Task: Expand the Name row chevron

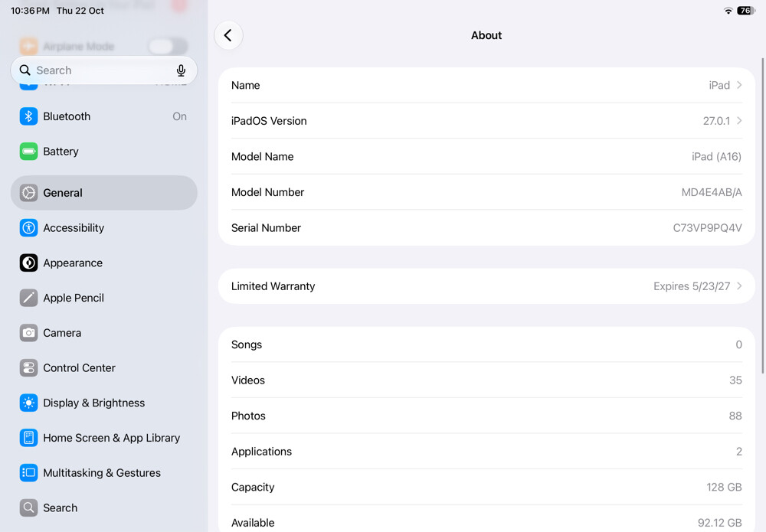Action: pyautogui.click(x=739, y=85)
